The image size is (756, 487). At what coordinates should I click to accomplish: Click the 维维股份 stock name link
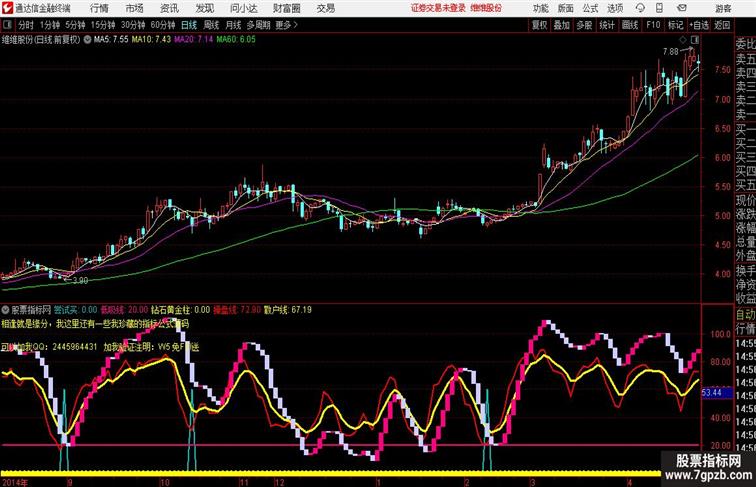(x=486, y=8)
